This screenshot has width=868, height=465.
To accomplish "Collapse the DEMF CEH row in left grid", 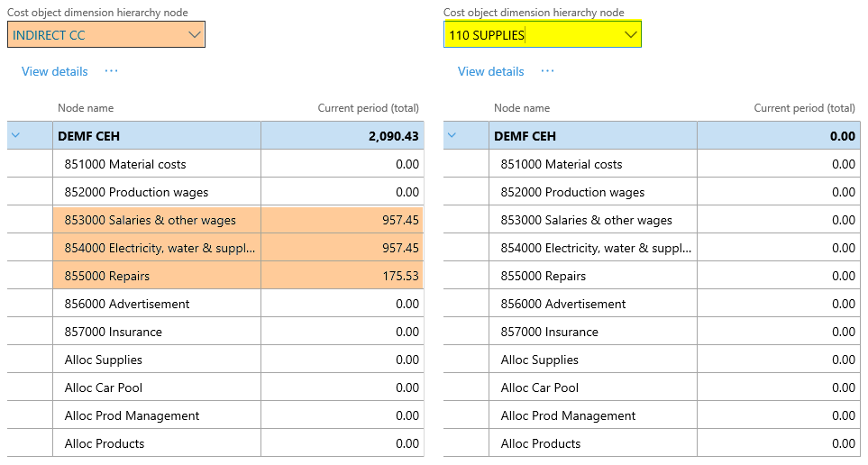I will [15, 136].
